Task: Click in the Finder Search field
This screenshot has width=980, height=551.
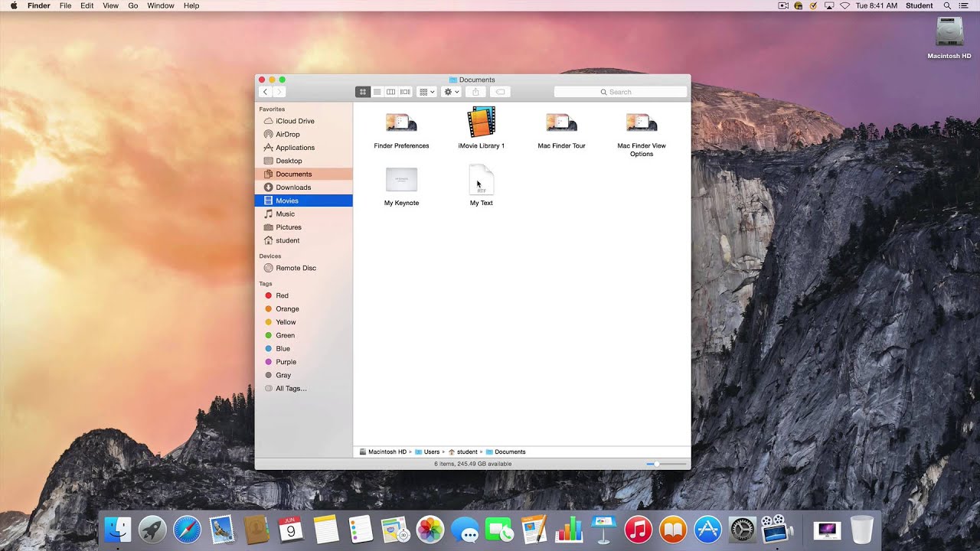Action: (620, 92)
